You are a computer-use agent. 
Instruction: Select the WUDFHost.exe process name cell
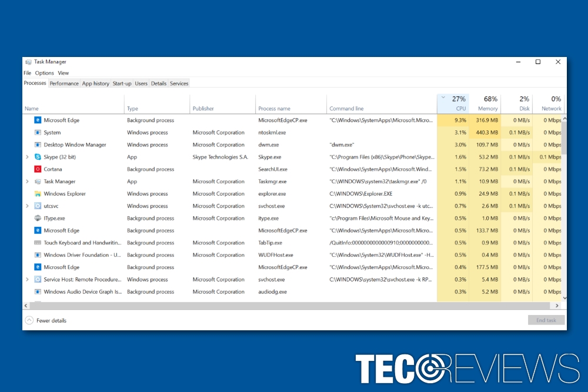[276, 255]
